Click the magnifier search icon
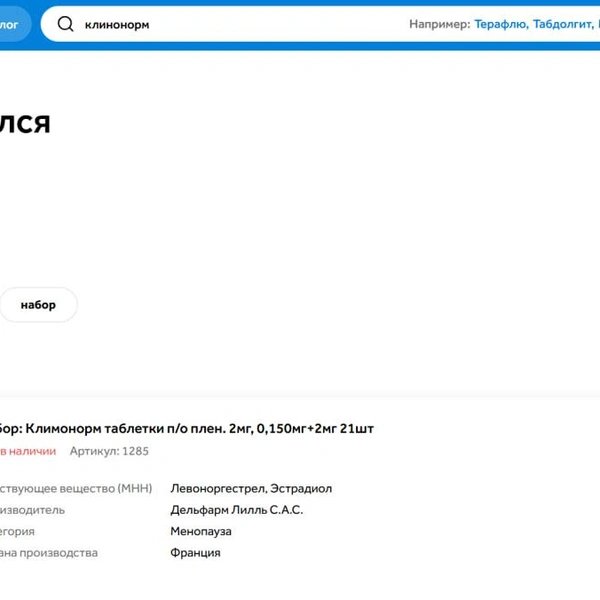600x600 pixels. 65,24
